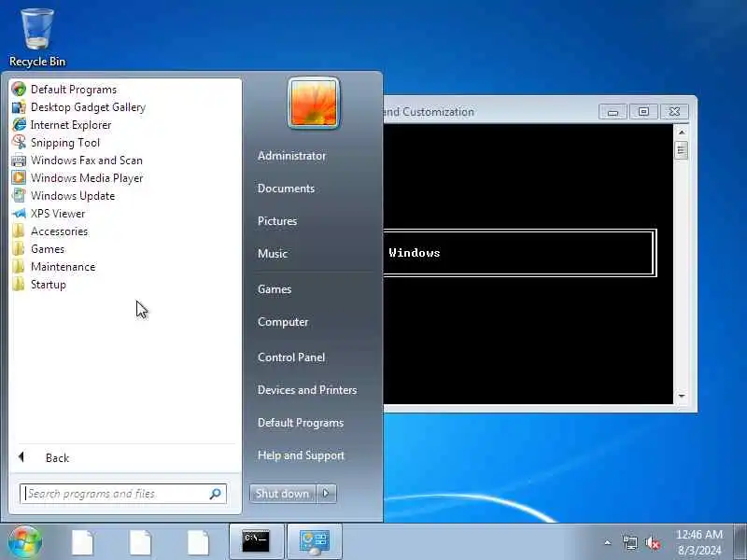Go Back to the main program list
747x560 pixels.
[124, 457]
